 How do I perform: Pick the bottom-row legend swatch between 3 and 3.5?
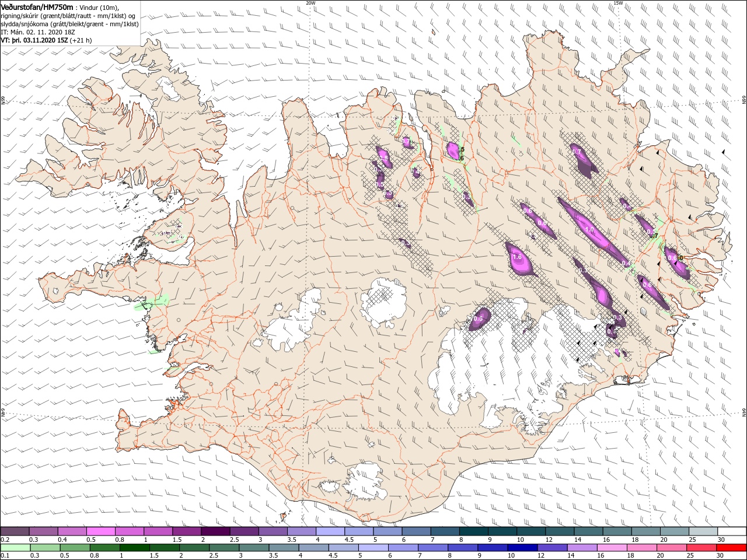(x=254, y=548)
